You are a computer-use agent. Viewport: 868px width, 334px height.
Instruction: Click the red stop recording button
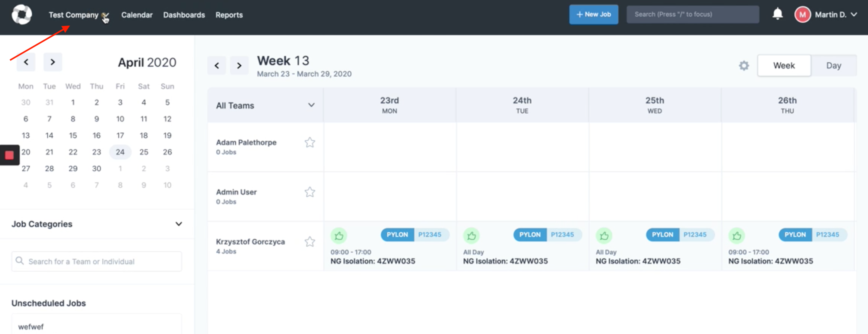[x=9, y=155]
